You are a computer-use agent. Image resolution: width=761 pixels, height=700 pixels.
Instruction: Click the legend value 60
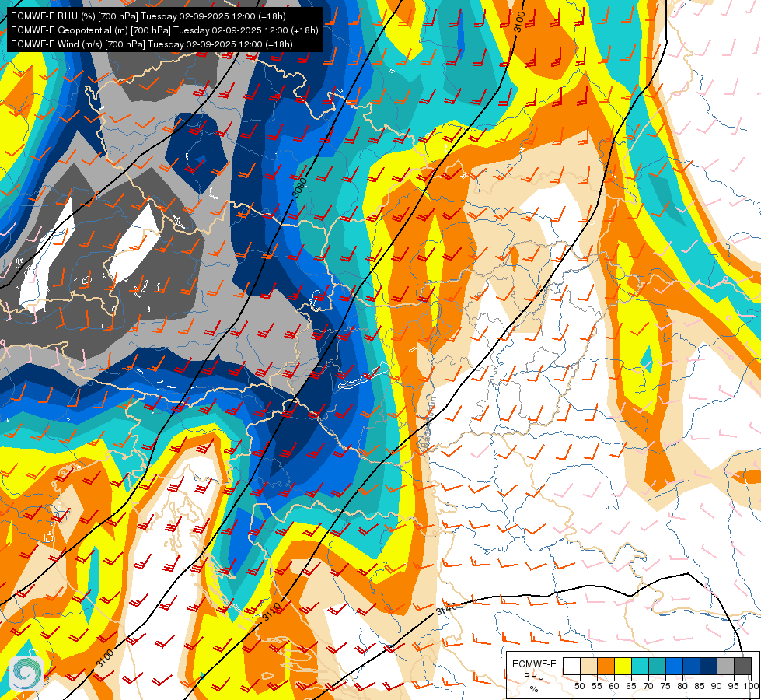[614, 686]
